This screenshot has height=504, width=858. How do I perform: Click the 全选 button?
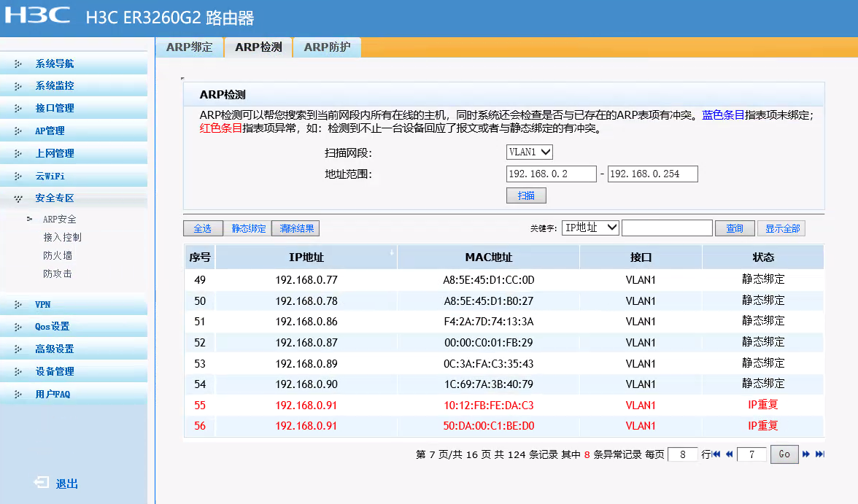coord(203,228)
